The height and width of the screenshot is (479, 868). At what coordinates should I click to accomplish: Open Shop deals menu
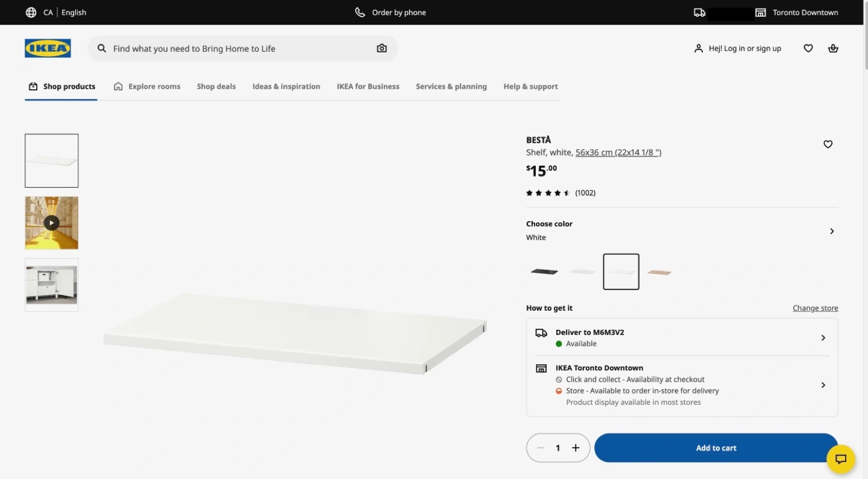coord(216,86)
